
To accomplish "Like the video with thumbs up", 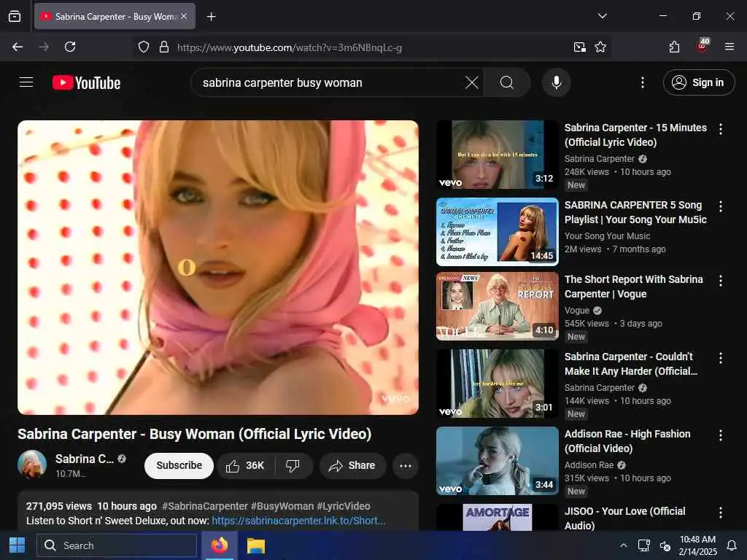I will (246, 466).
